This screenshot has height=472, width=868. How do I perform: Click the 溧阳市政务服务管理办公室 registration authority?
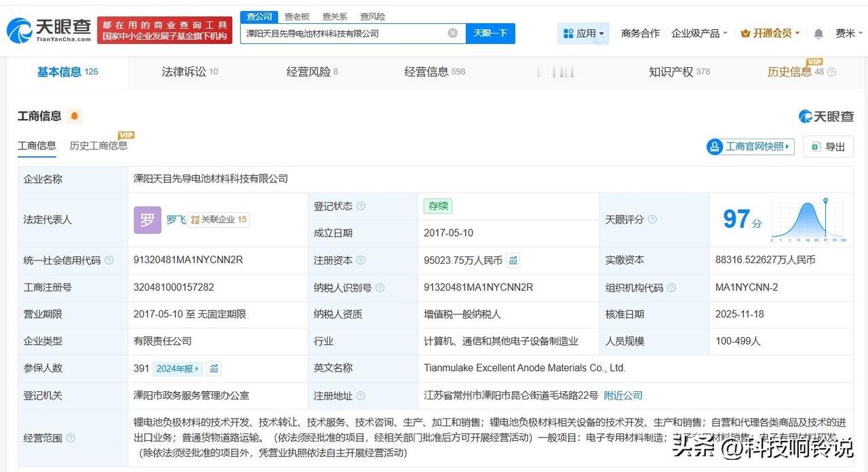pos(191,396)
